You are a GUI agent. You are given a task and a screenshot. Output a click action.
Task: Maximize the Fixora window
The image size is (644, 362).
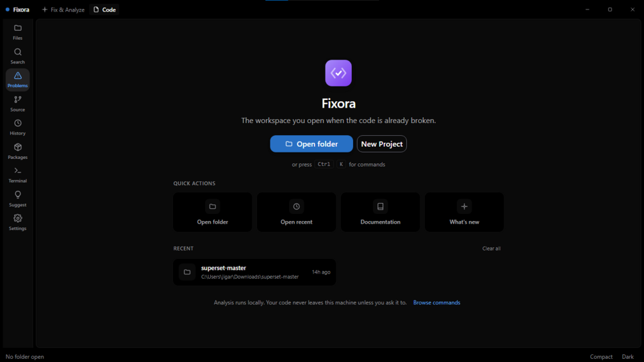click(x=610, y=10)
